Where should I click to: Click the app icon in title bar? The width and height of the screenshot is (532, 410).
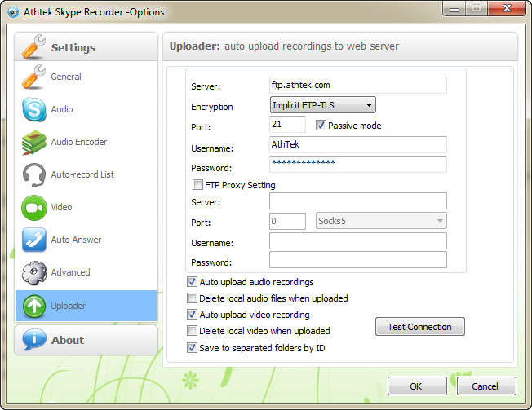coord(13,12)
